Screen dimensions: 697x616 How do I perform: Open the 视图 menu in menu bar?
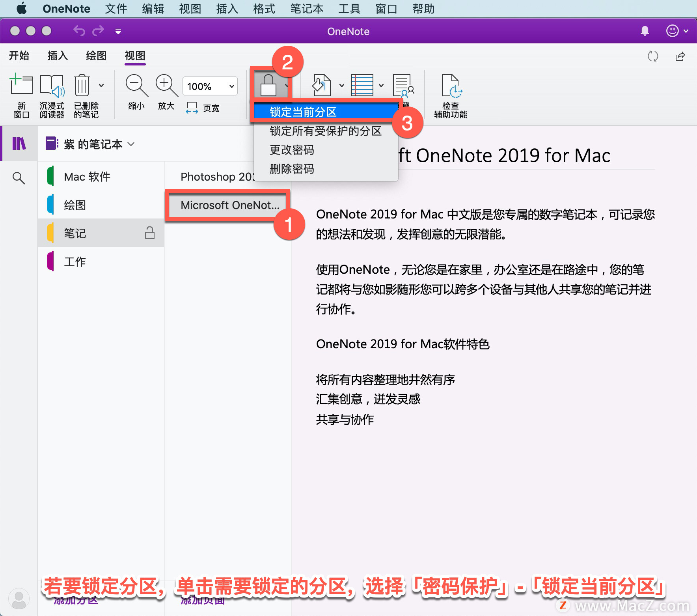click(x=190, y=8)
